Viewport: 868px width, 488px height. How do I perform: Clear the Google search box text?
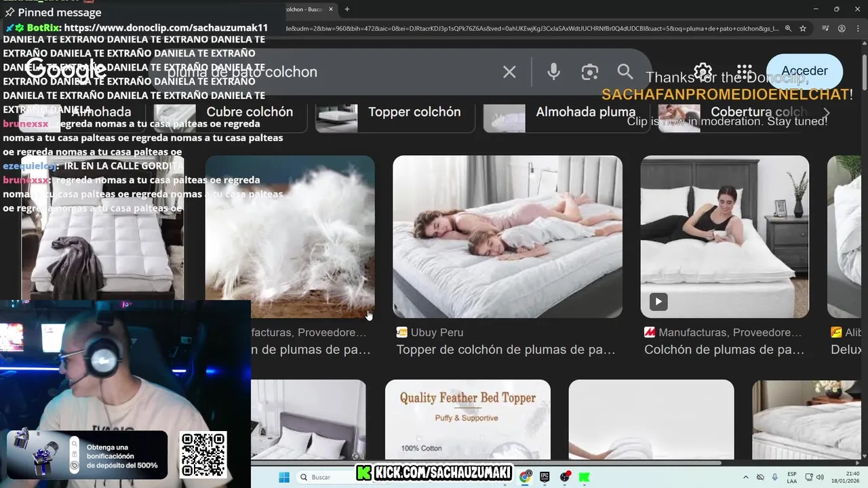click(509, 72)
